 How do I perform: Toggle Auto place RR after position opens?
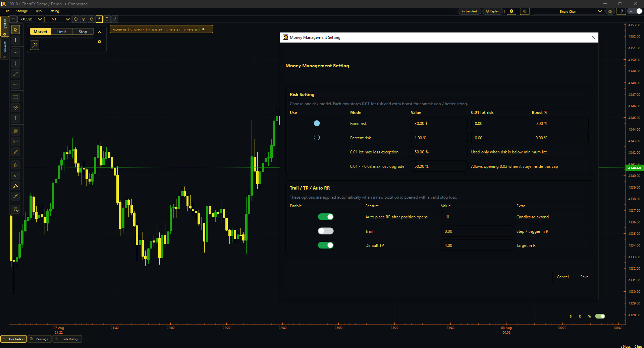(x=326, y=217)
